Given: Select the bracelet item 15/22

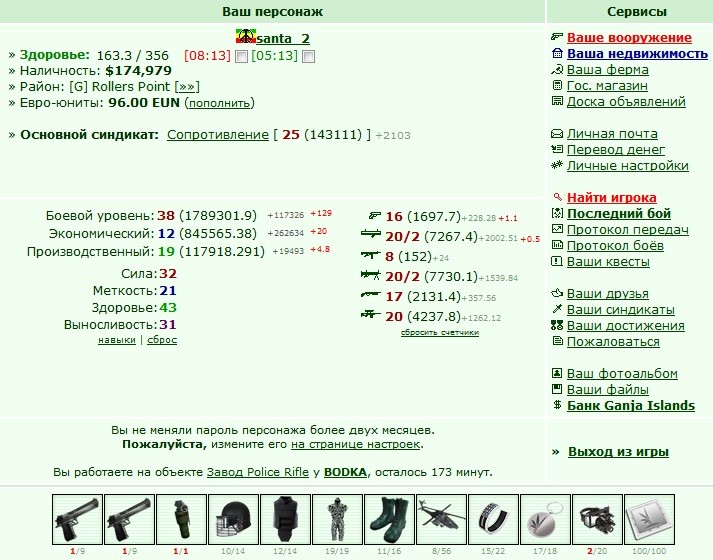Looking at the screenshot, I should pos(493,520).
